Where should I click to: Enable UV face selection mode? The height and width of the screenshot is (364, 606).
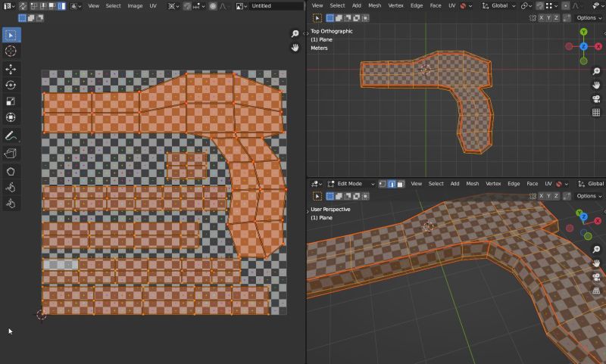pos(52,6)
